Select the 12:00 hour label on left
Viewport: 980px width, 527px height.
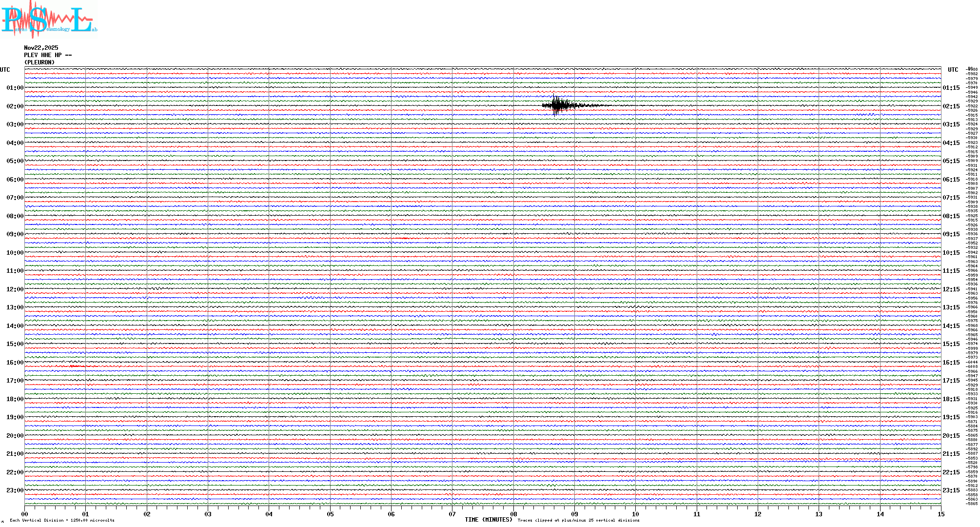tap(15, 289)
